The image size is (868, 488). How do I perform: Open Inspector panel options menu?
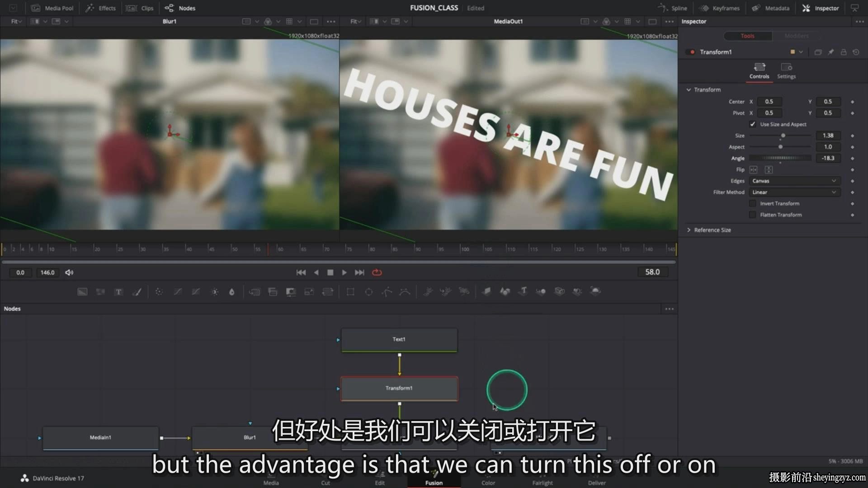859,22
